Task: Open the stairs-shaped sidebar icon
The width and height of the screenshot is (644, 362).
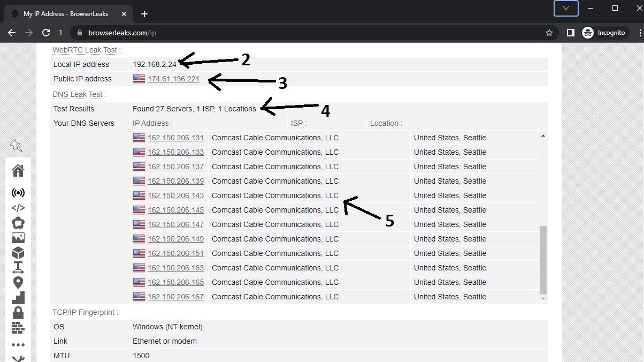Action: (x=18, y=297)
